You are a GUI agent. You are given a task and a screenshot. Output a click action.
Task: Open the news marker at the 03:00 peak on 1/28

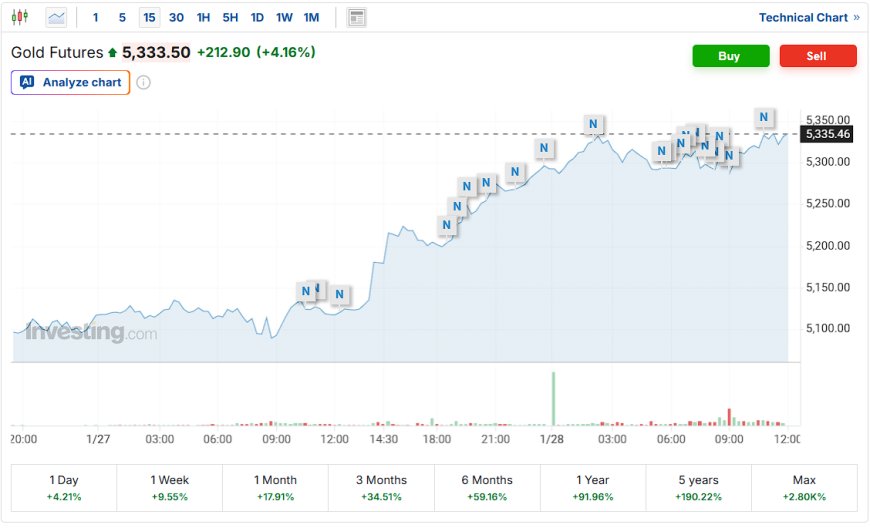(593, 124)
